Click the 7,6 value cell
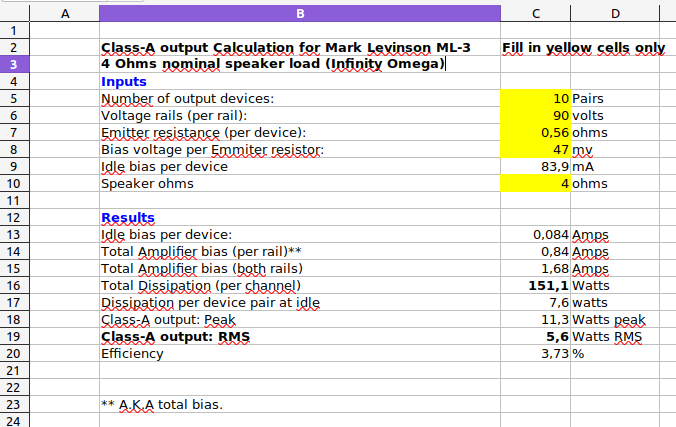 click(x=535, y=303)
